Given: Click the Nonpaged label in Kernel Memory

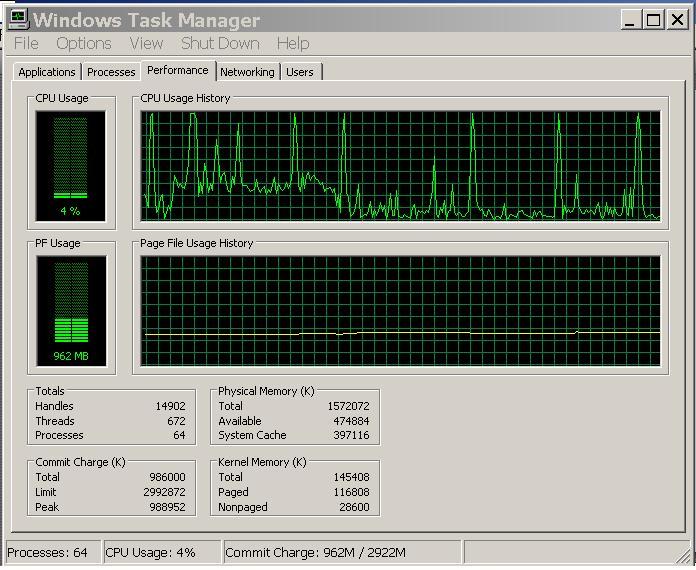Looking at the screenshot, I should [x=242, y=507].
